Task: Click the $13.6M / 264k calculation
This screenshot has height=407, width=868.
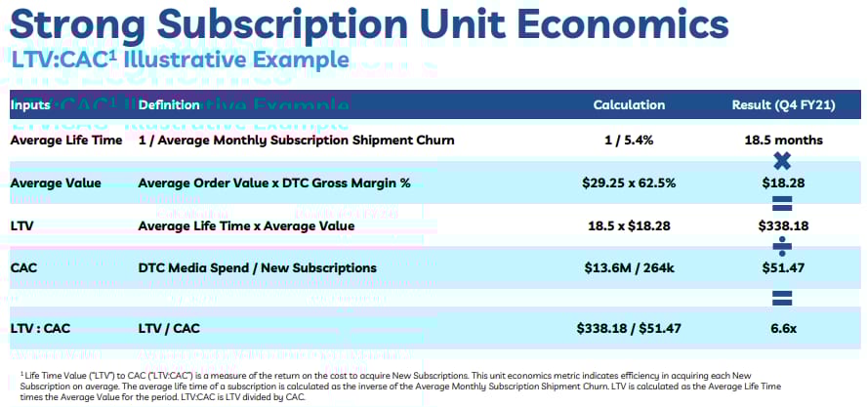Action: coord(629,268)
